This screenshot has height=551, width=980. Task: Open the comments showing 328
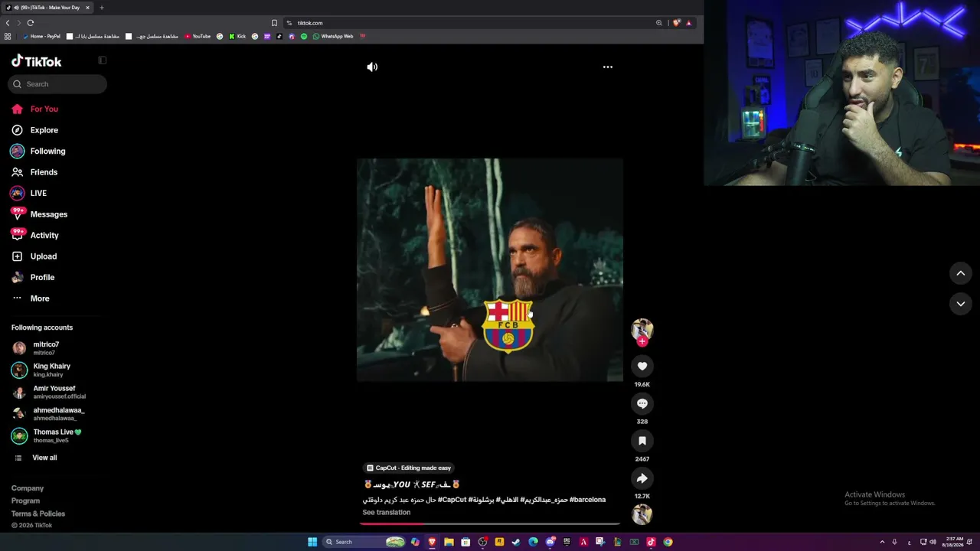pos(642,403)
